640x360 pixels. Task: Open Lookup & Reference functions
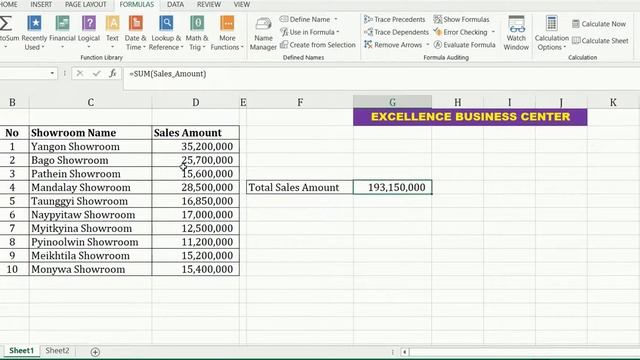pyautogui.click(x=166, y=33)
